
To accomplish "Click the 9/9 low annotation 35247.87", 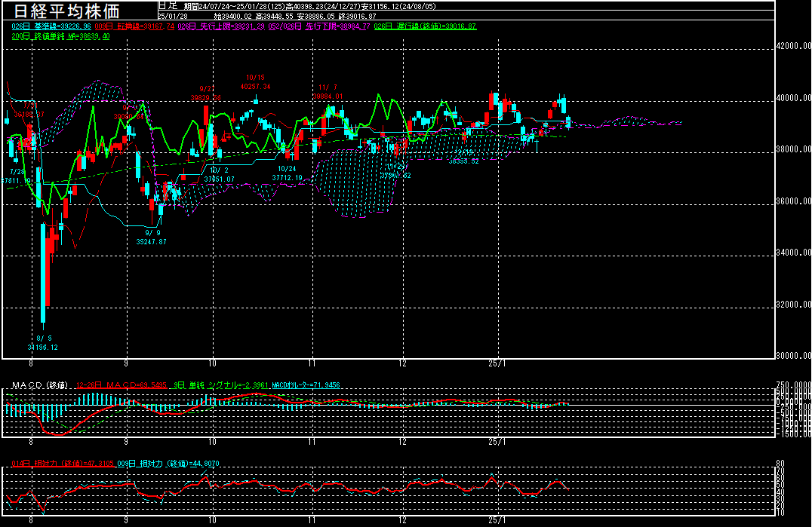I will point(151,242).
